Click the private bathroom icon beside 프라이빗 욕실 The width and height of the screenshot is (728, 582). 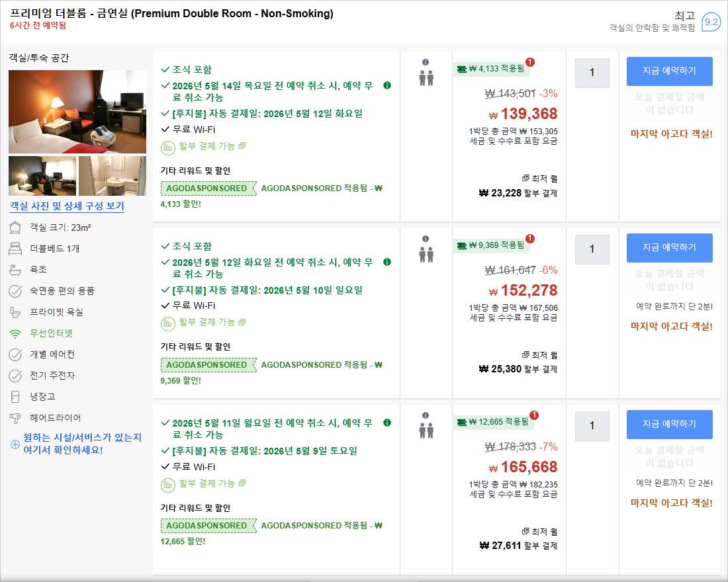coord(15,312)
